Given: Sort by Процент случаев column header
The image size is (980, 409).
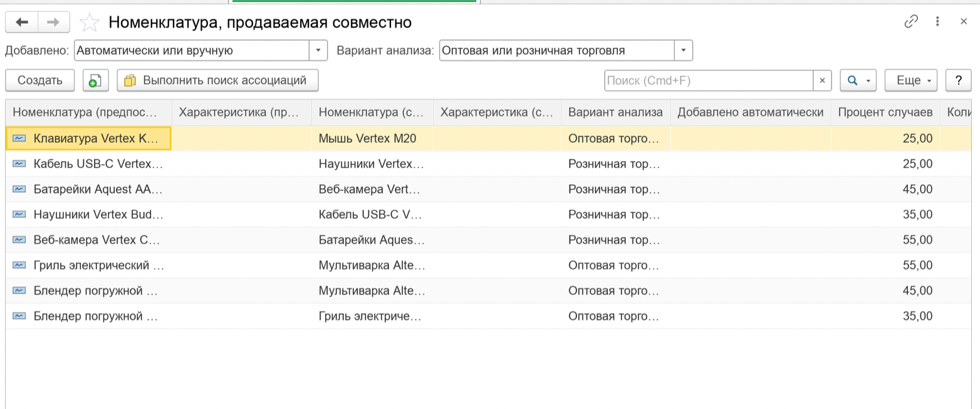Looking at the screenshot, I should 885,113.
